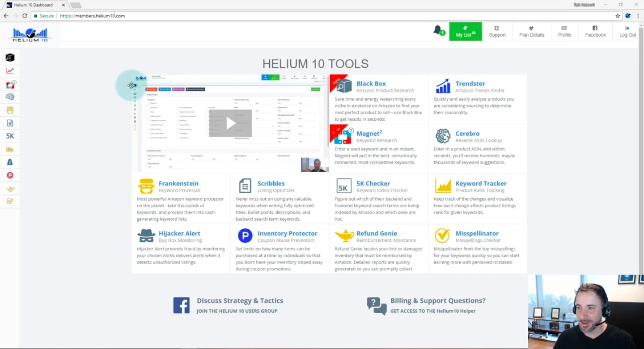
Task: Open the Refund Genie title link
Action: (x=377, y=233)
